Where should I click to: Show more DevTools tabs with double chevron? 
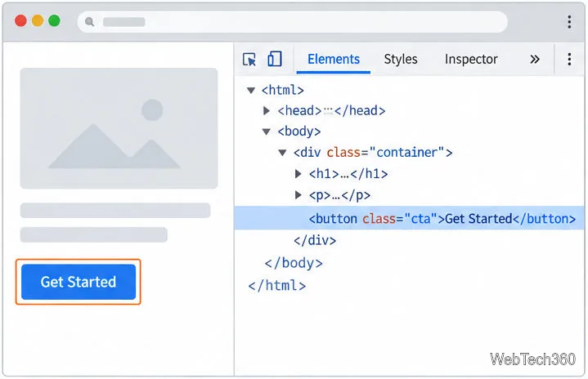pos(535,59)
